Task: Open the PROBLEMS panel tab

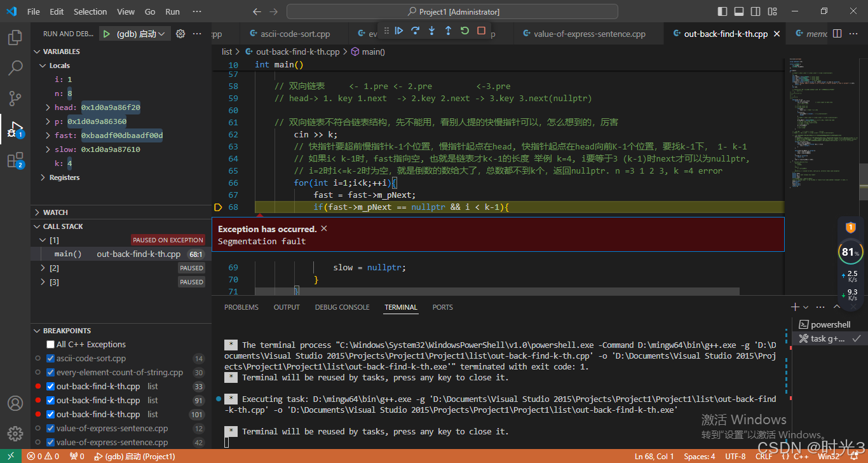Action: coord(241,307)
